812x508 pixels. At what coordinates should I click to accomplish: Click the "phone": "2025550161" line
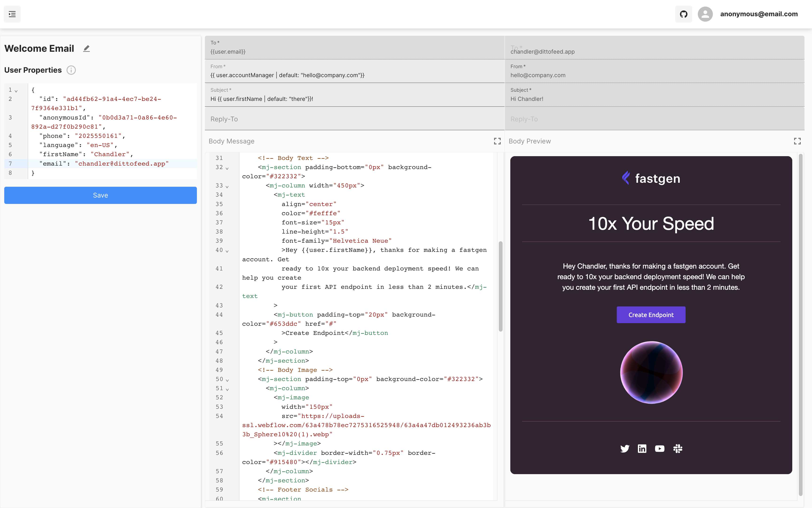(82, 136)
